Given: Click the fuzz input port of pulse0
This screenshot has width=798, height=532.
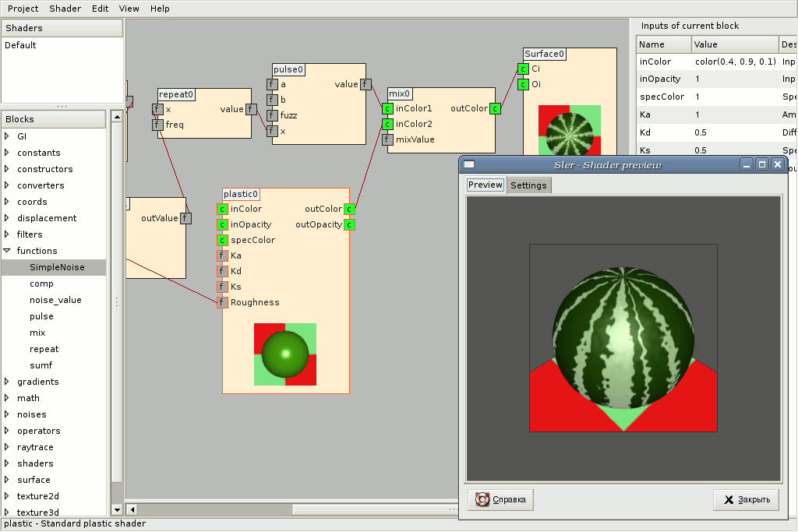Looking at the screenshot, I should (x=272, y=115).
